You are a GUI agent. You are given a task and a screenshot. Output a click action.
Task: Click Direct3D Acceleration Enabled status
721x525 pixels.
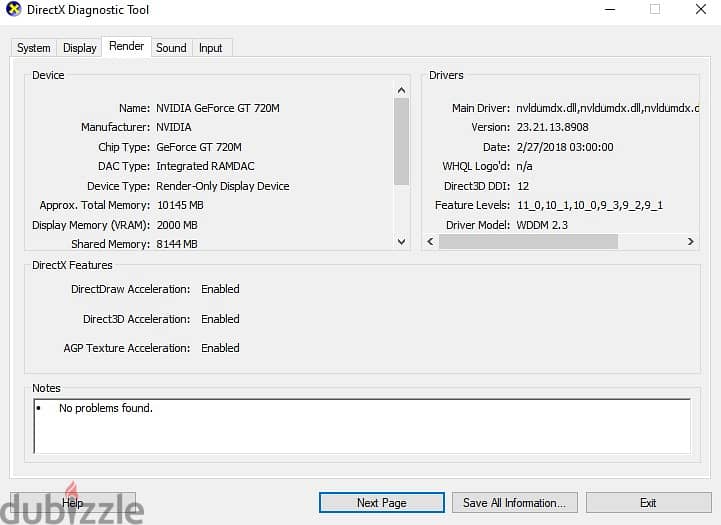point(220,319)
